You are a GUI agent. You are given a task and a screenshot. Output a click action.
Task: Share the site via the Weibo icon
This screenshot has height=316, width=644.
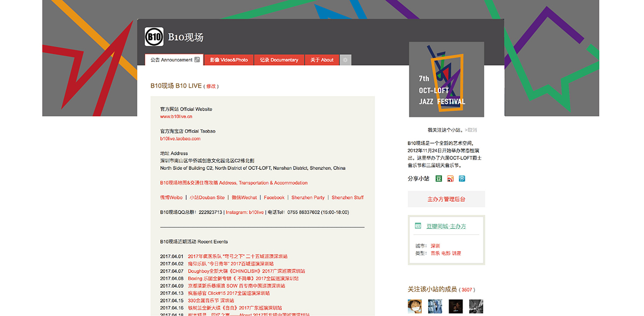tap(450, 178)
